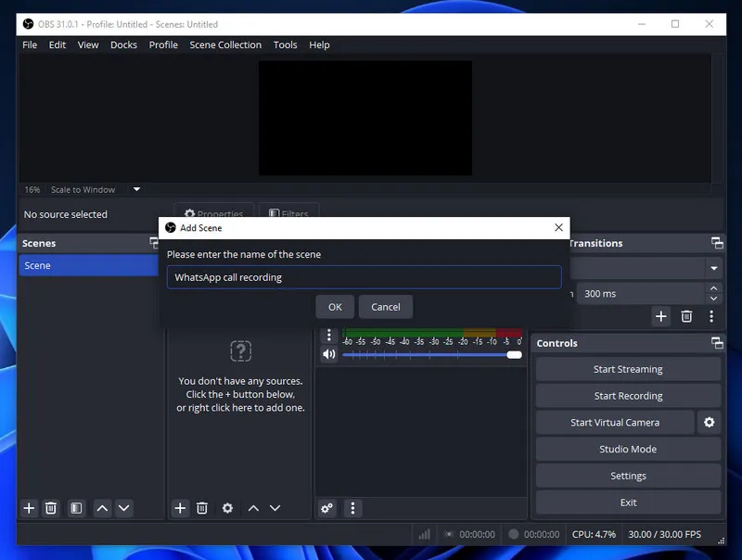742x560 pixels.
Task: Open Settings from Controls dock
Action: coord(628,476)
